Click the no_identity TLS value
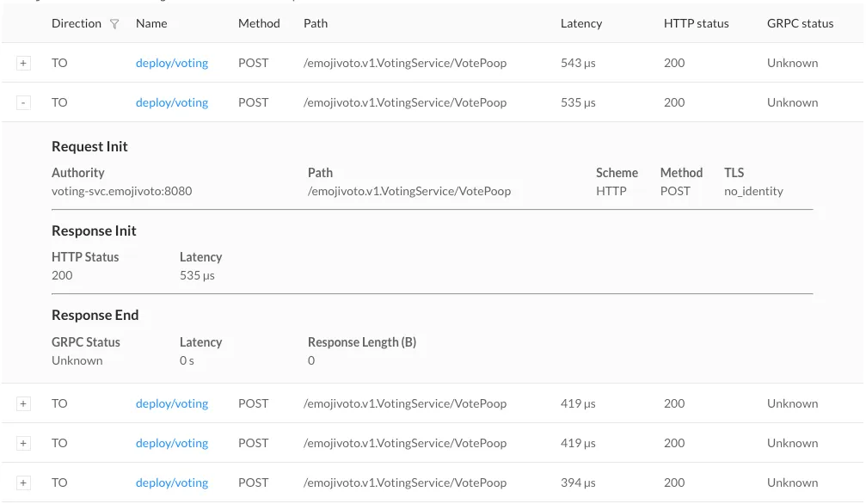The image size is (866, 504). tap(753, 191)
